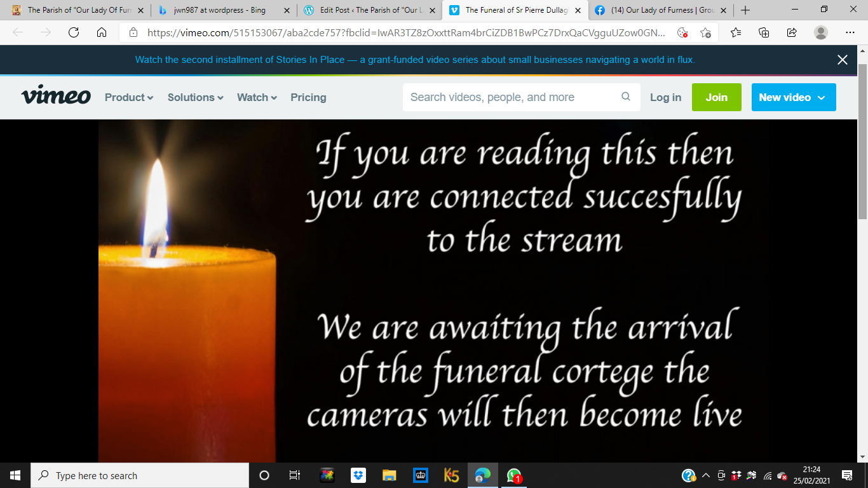Switch to the Our Lady of Furness Facebook tab

click(x=658, y=10)
